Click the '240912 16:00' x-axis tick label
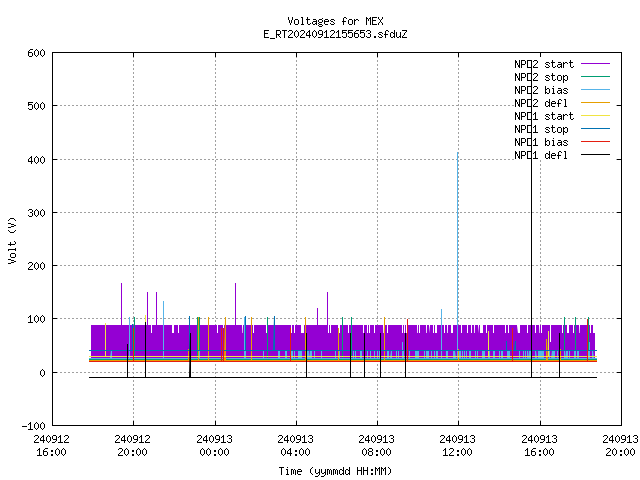640x480 pixels. coord(51,446)
